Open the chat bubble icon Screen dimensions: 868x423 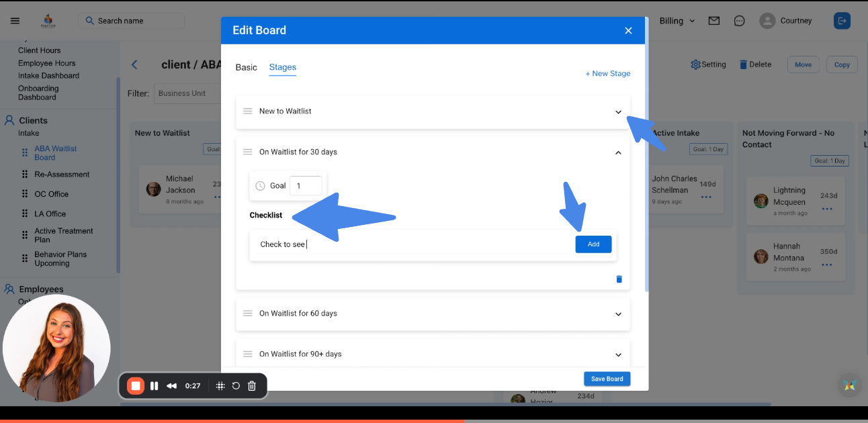click(739, 21)
